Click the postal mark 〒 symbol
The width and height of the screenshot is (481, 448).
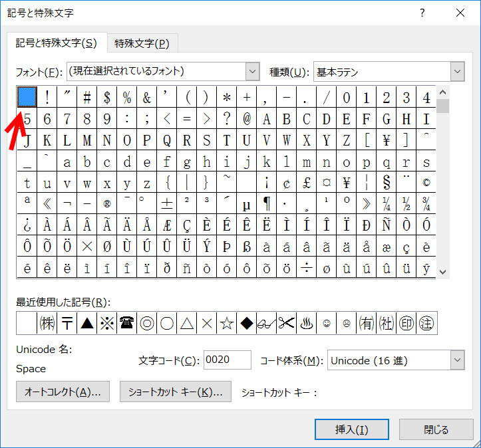coord(67,323)
